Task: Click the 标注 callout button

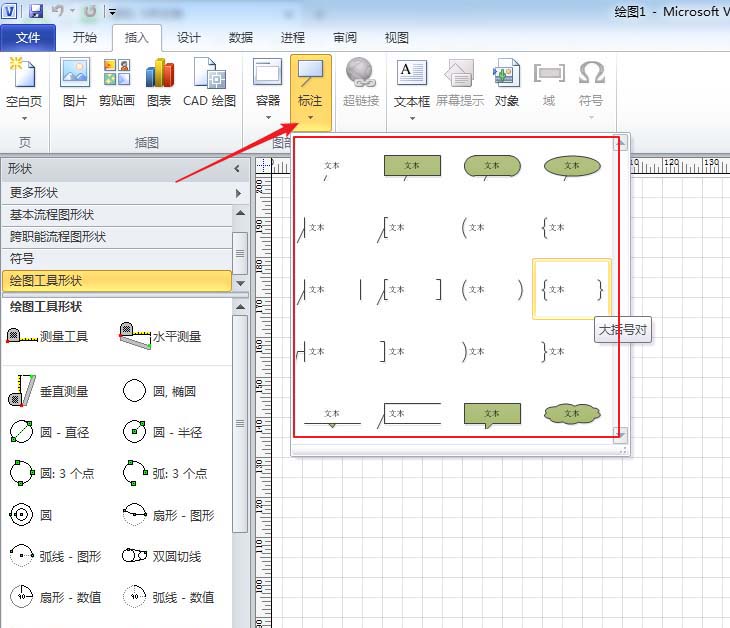Action: coord(311,91)
